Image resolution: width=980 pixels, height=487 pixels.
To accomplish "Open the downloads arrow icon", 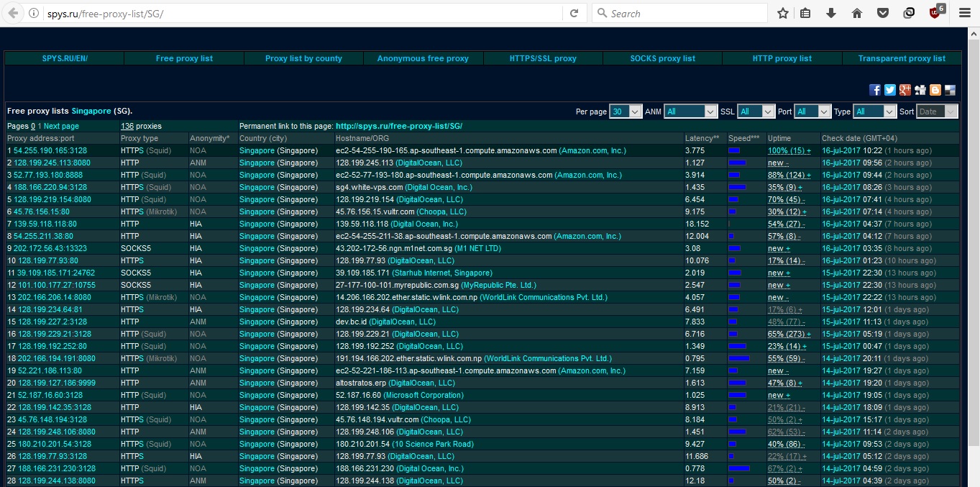I will coord(831,13).
